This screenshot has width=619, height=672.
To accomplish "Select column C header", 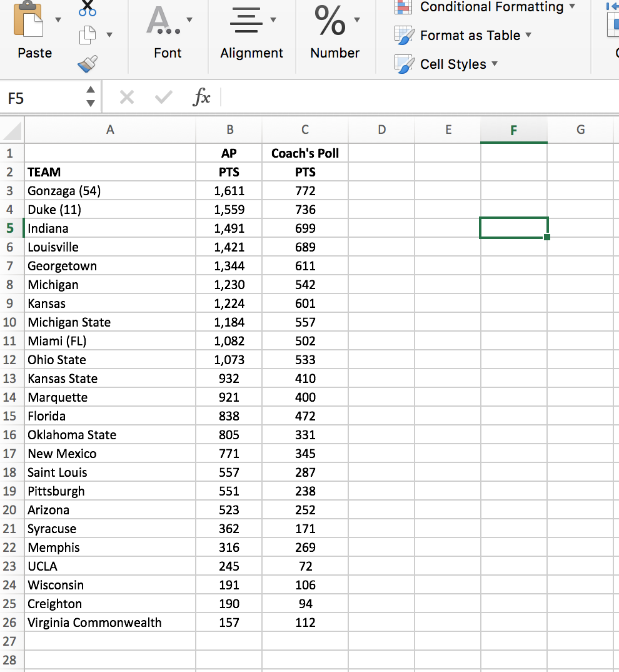I will (305, 130).
